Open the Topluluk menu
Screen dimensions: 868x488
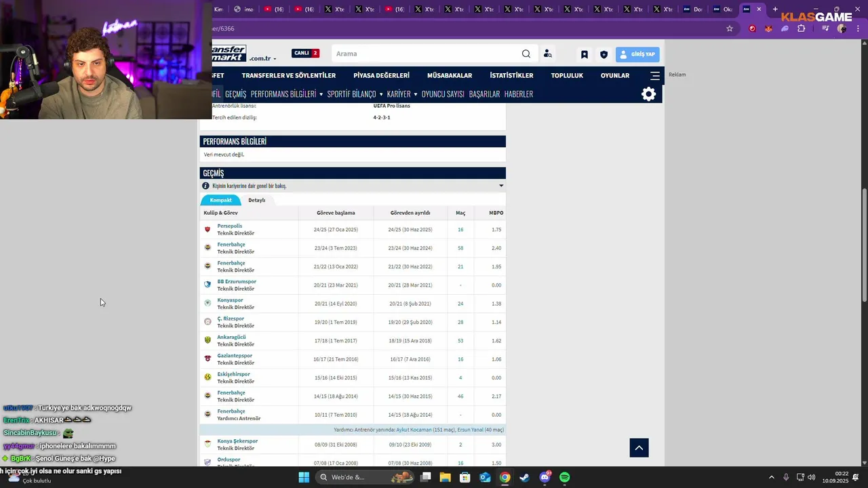click(567, 76)
